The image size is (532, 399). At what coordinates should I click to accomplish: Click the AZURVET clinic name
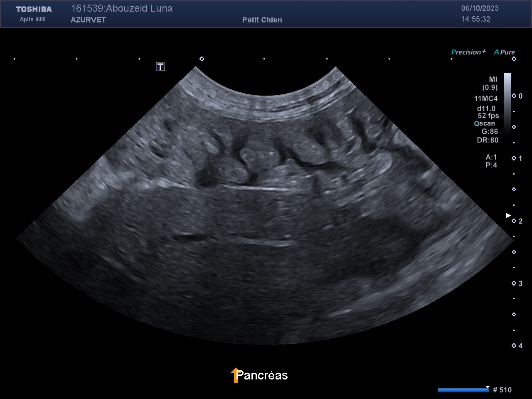tap(88, 20)
